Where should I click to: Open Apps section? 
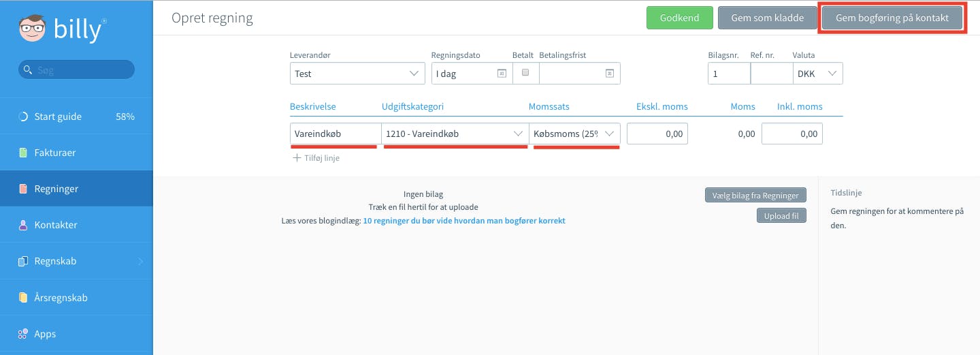click(76, 334)
